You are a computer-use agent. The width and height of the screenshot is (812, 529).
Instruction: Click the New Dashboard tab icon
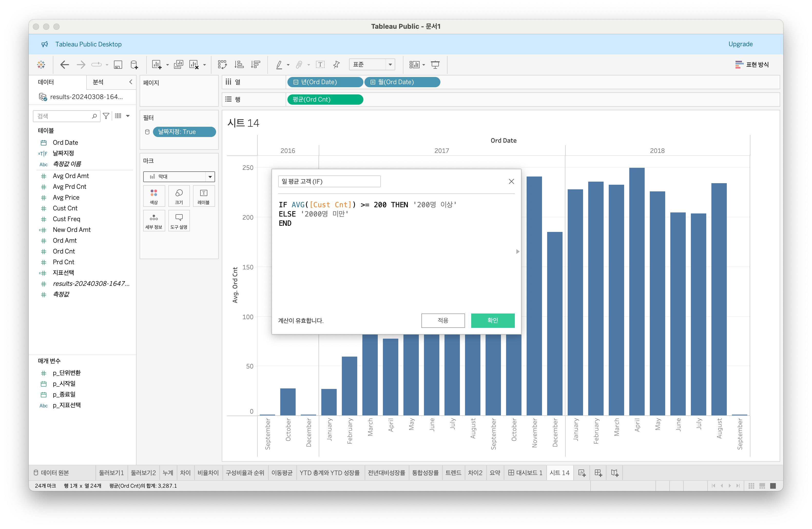[x=598, y=473]
